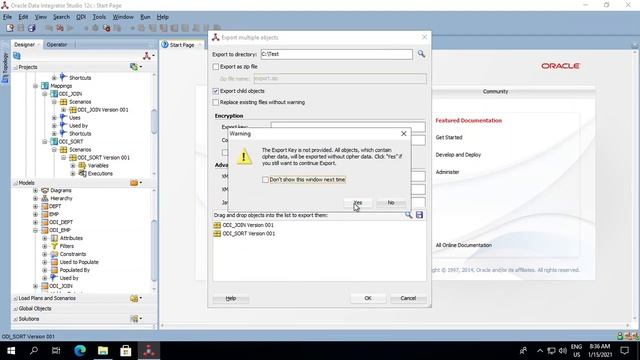Open the Window menu

click(123, 17)
